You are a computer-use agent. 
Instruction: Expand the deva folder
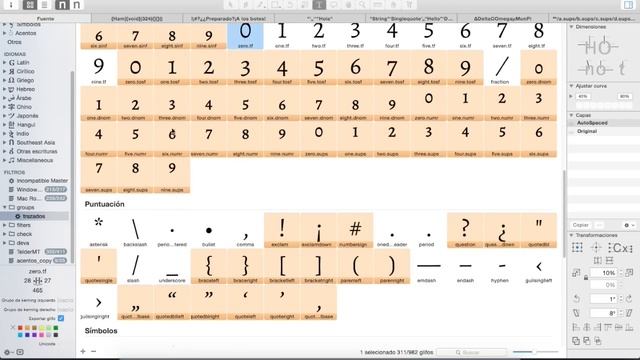[x=4, y=243]
